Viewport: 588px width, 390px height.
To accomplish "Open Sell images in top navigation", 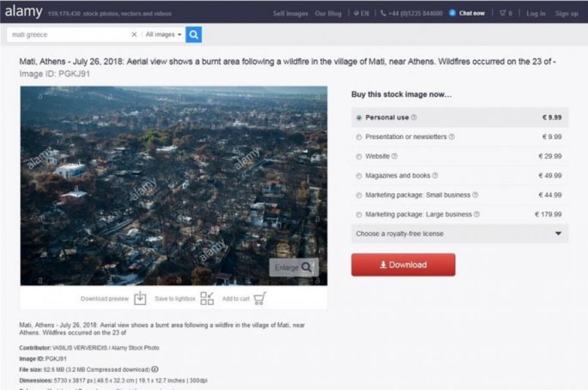I will (x=290, y=13).
